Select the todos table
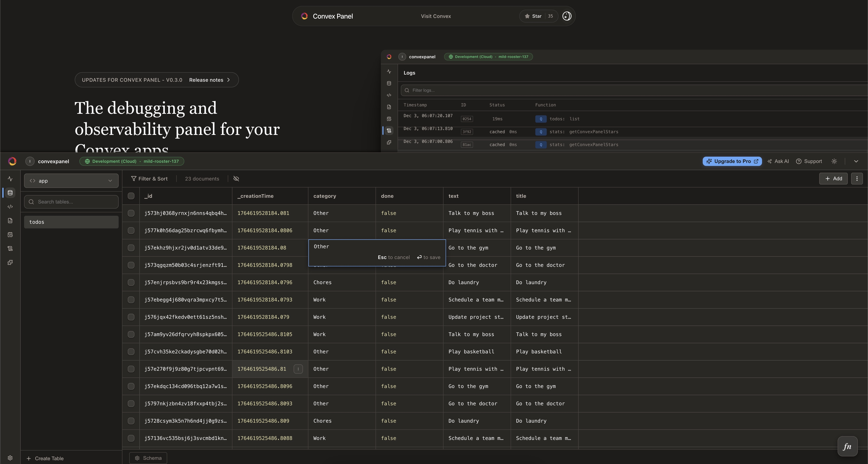The image size is (868, 464). click(x=71, y=222)
